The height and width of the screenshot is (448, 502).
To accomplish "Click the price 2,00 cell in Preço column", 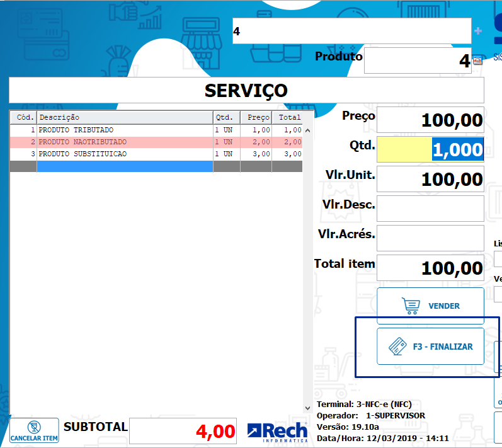I will [x=256, y=142].
